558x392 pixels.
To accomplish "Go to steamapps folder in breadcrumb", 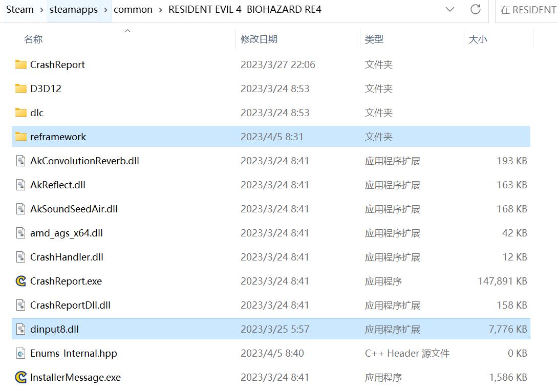I will click(x=74, y=10).
